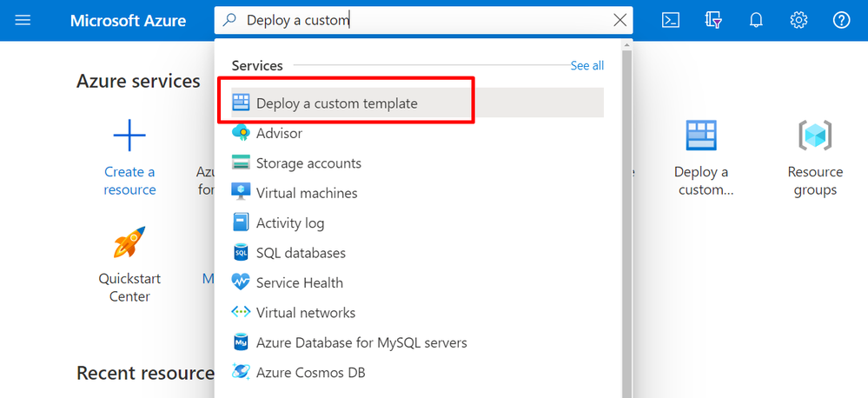The image size is (868, 398).
Task: Clear the search box with the X
Action: coord(620,20)
